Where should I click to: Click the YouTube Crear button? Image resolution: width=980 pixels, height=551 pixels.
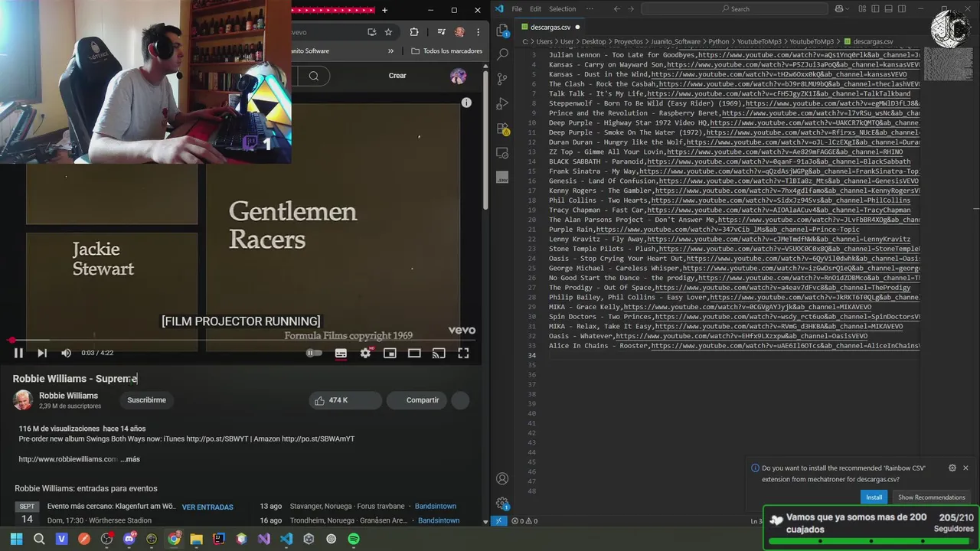[397, 75]
